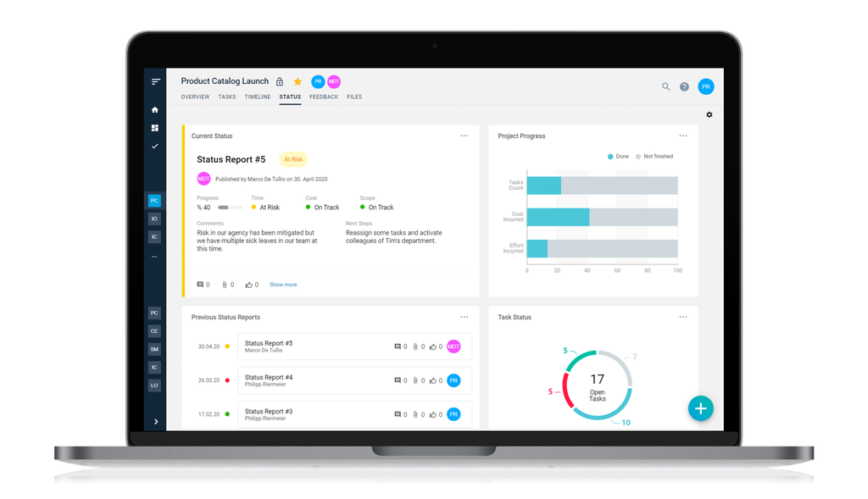Open the dashboard grid icon
This screenshot has width=868, height=499.
[x=155, y=128]
